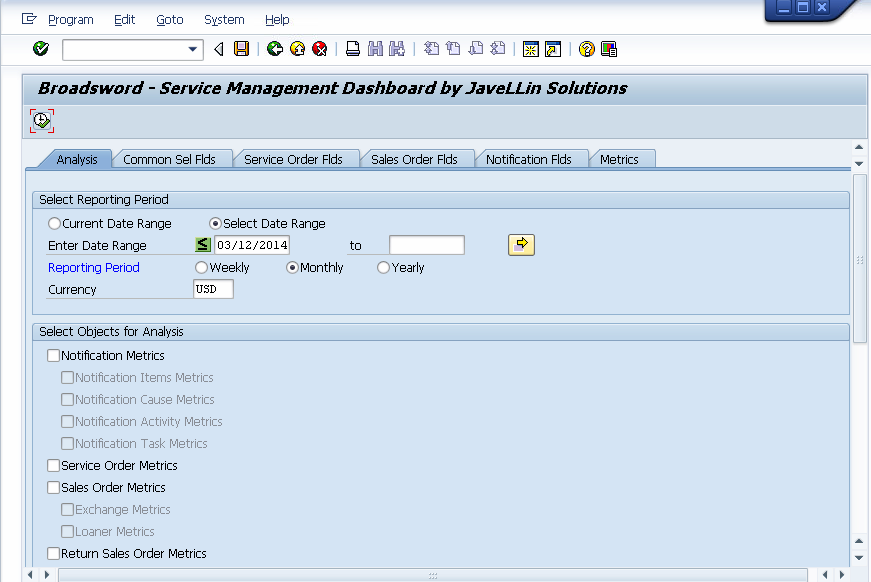The height and width of the screenshot is (582, 871).
Task: Select the Select Date Range radio button
Action: [x=215, y=223]
